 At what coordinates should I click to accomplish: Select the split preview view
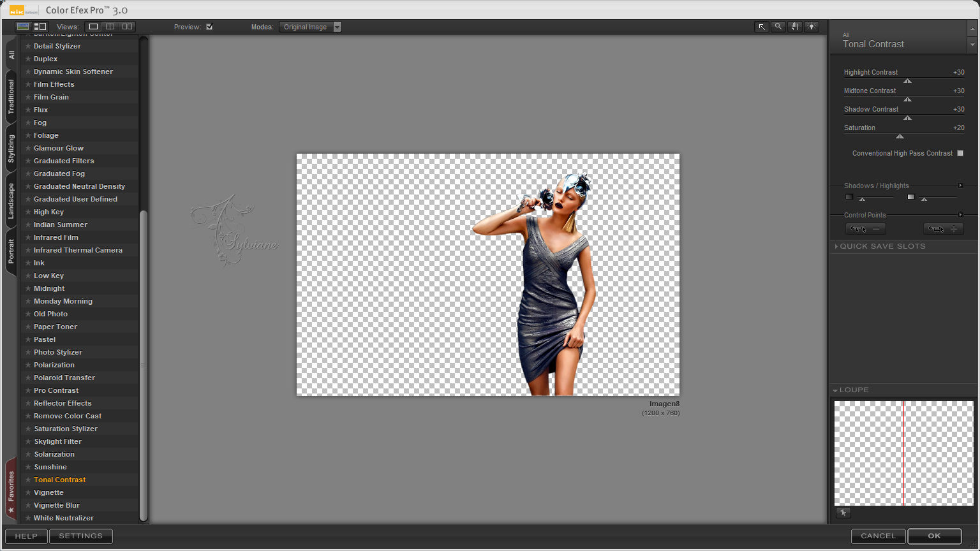110,27
